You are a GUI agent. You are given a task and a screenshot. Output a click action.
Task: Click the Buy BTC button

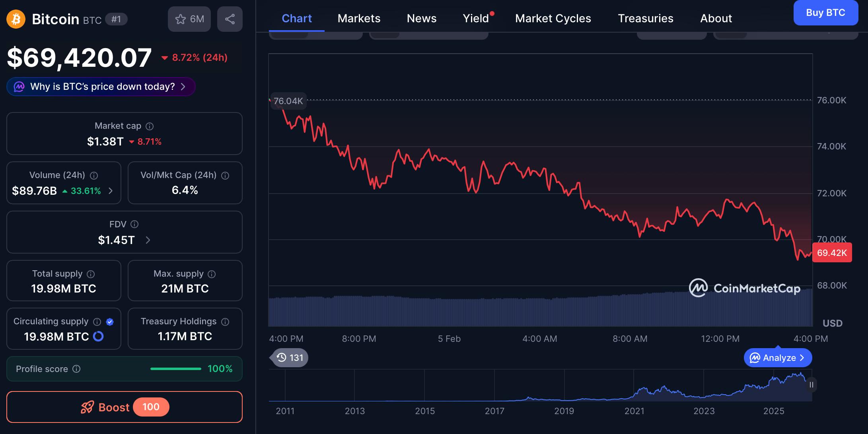[x=825, y=13]
